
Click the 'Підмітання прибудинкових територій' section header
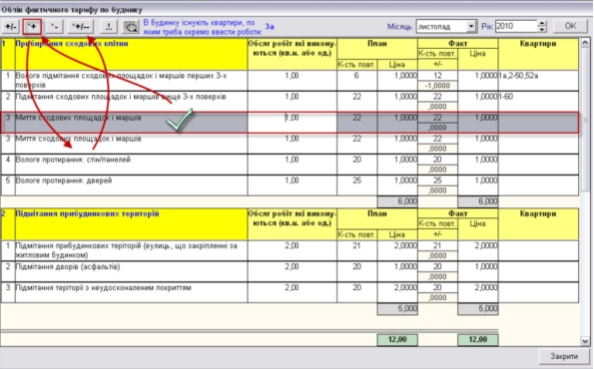tap(87, 214)
